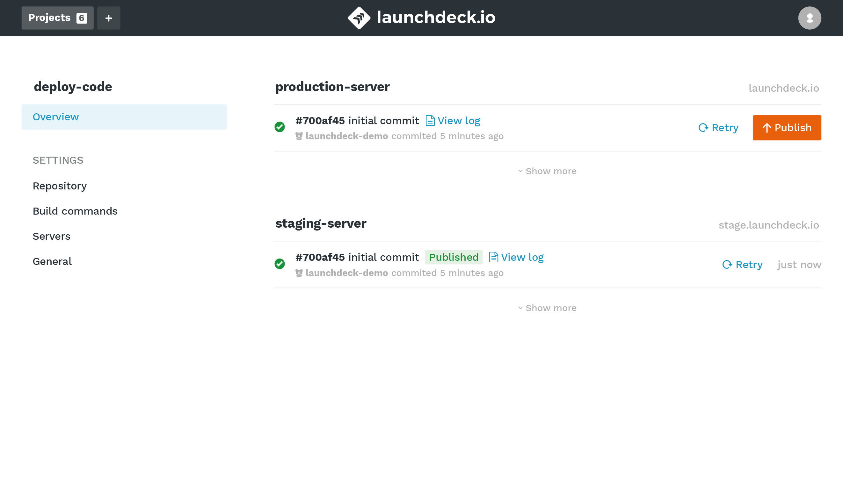View log for the staging-server deploy
Image resolution: width=843 pixels, height=504 pixels.
[x=522, y=257]
